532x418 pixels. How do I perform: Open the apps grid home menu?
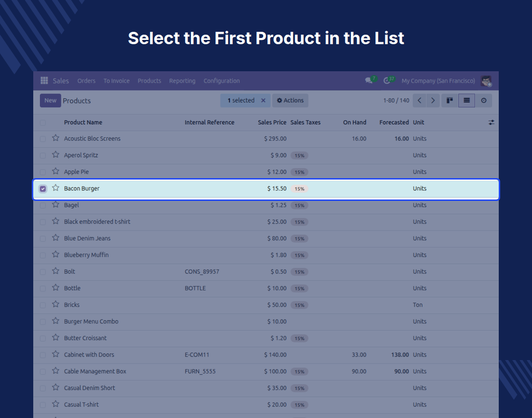click(44, 80)
